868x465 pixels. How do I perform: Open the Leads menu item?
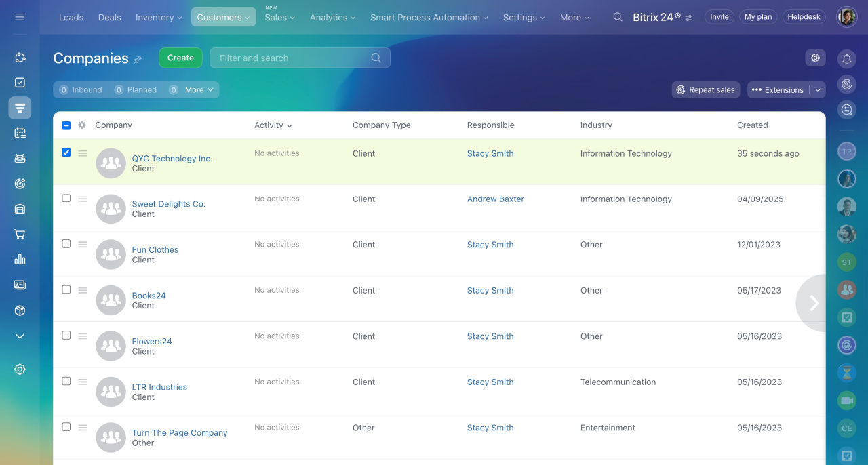pos(71,18)
